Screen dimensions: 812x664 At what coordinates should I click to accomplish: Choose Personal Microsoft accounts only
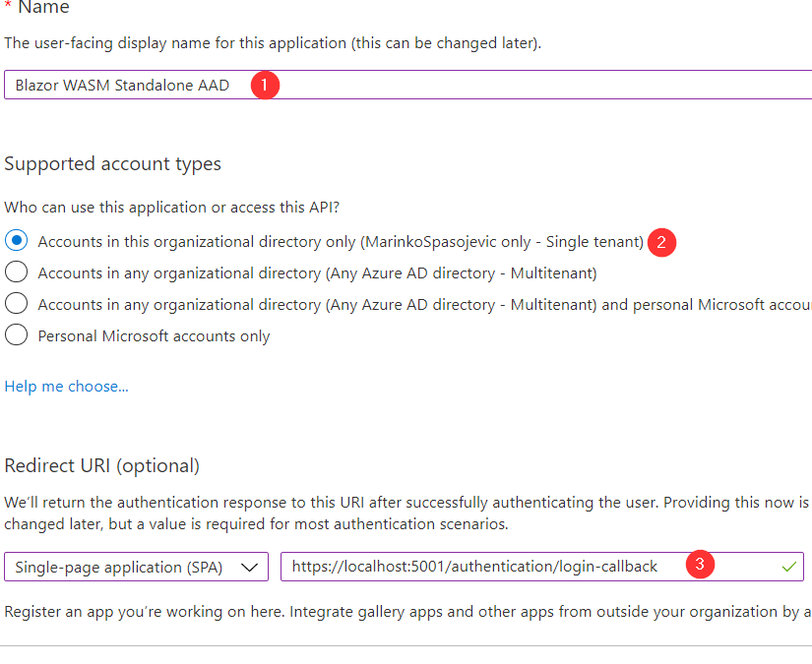pyautogui.click(x=17, y=335)
